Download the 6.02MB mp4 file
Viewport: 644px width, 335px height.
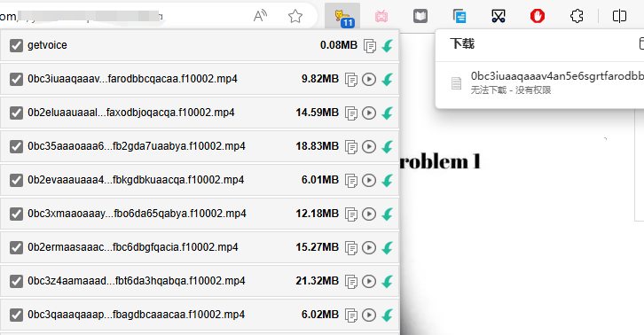[388, 315]
